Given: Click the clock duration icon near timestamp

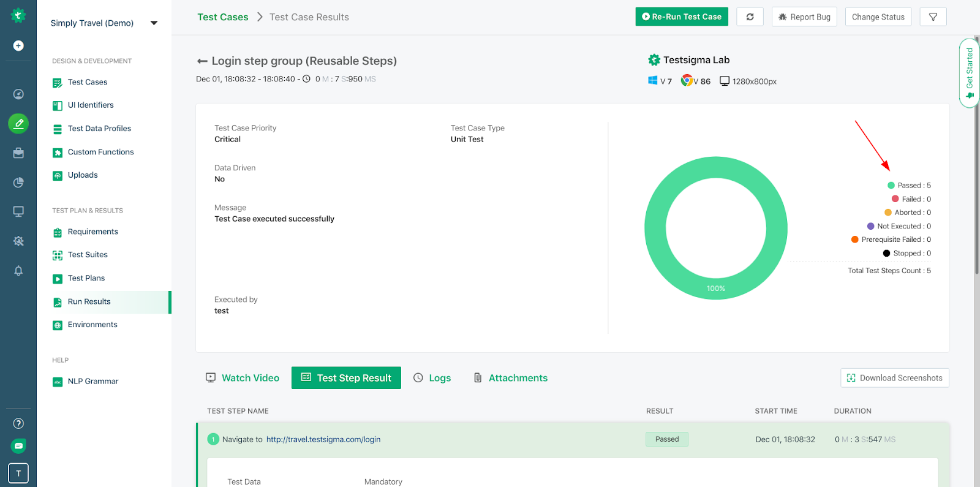Looking at the screenshot, I should click(x=306, y=79).
